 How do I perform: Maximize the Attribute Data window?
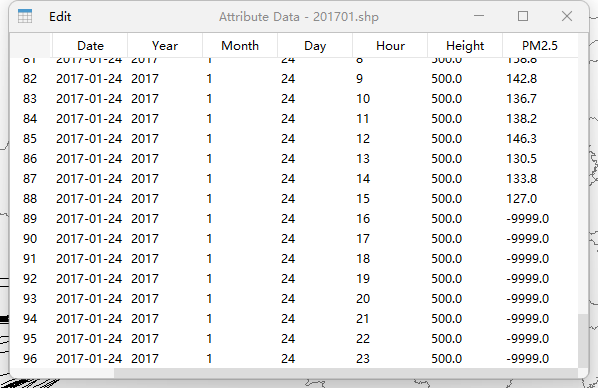point(523,16)
